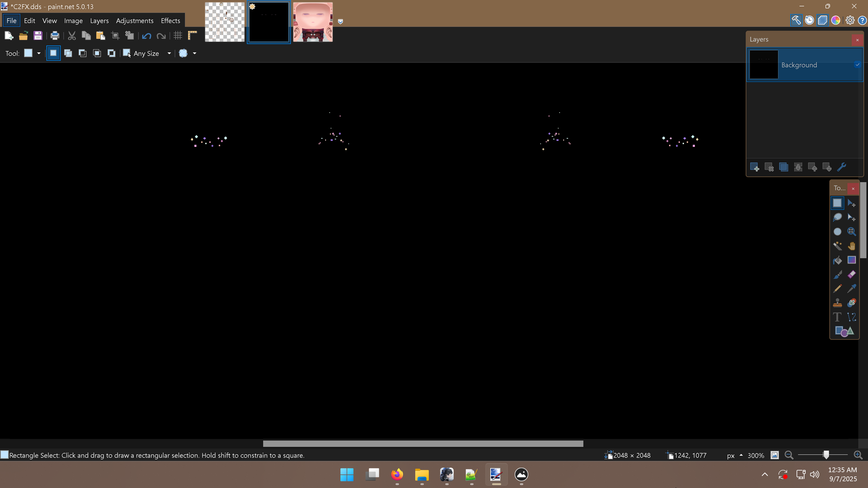The image size is (868, 488).
Task: Select the Color Picker eyedropper tool
Action: (x=852, y=289)
